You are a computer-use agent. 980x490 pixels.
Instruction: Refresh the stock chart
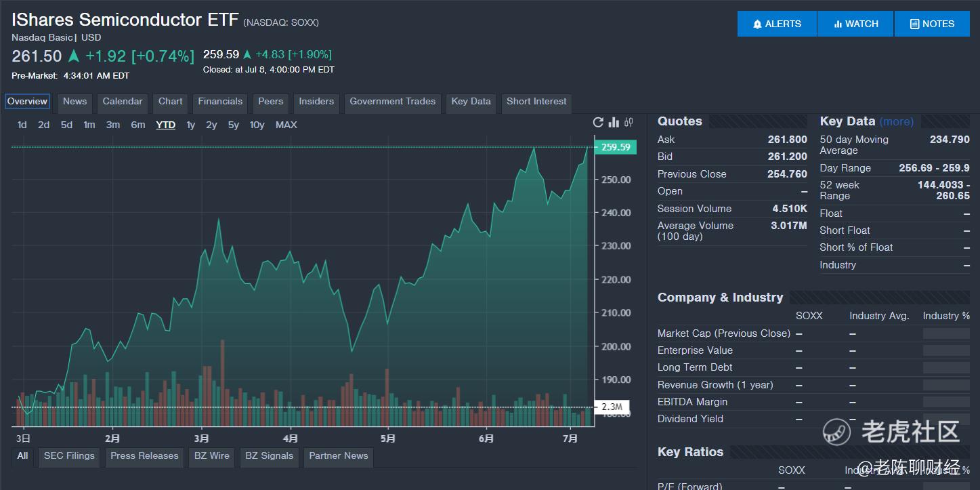597,122
